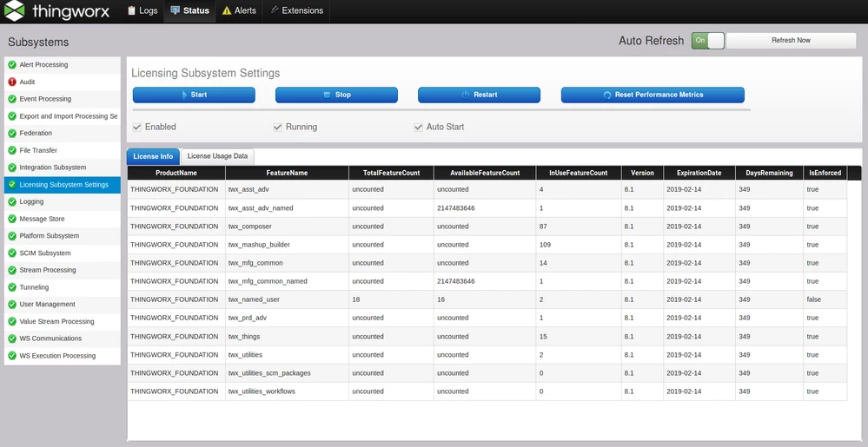Select the Tunneling subsystem

[62, 287]
